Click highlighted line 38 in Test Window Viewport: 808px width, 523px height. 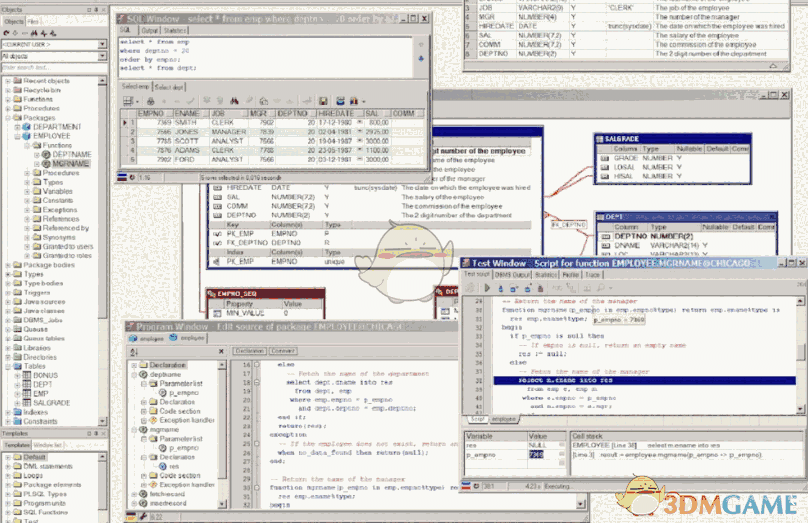[645, 380]
